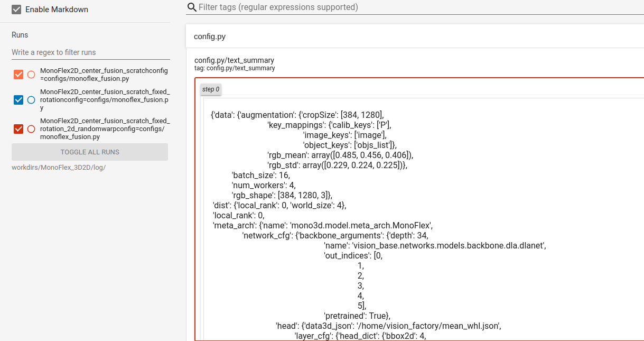Screen dimensions: 644x341
Task: Click the dlanet backbone name line
Action: pyautogui.click(x=435, y=245)
